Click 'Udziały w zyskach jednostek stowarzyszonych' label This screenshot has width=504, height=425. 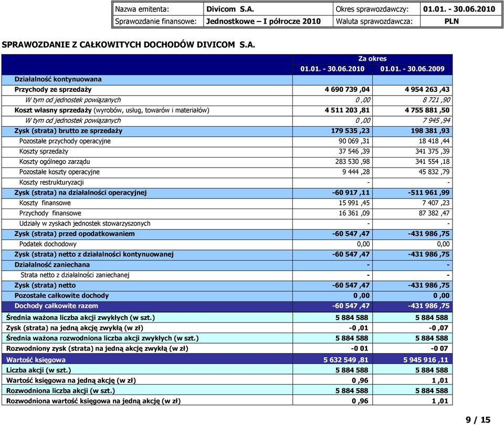85,224
